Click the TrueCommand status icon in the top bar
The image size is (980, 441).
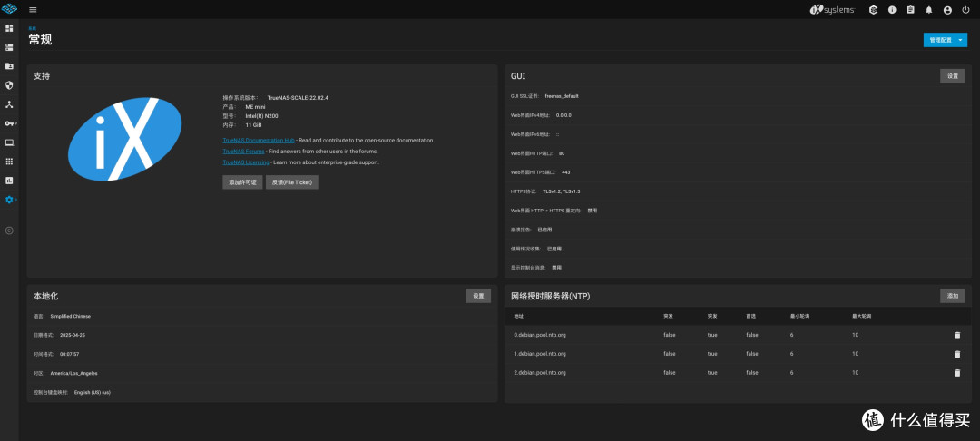pos(873,10)
